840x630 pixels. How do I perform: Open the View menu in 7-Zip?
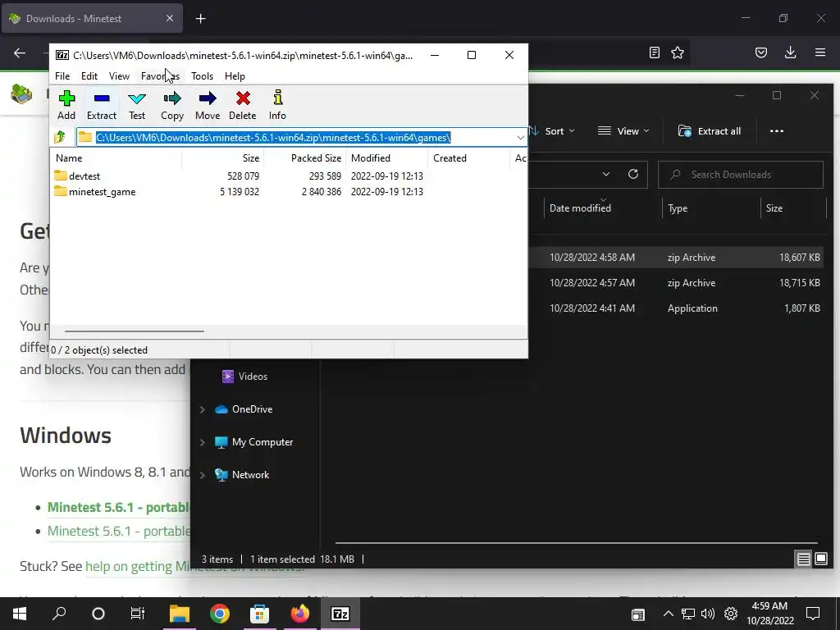[x=119, y=76]
